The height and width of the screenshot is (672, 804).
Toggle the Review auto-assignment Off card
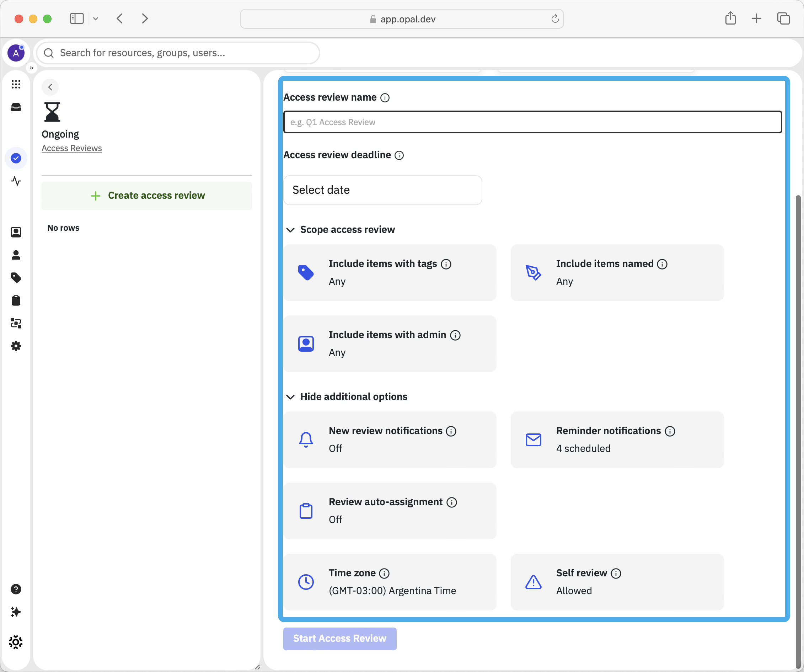coord(390,511)
